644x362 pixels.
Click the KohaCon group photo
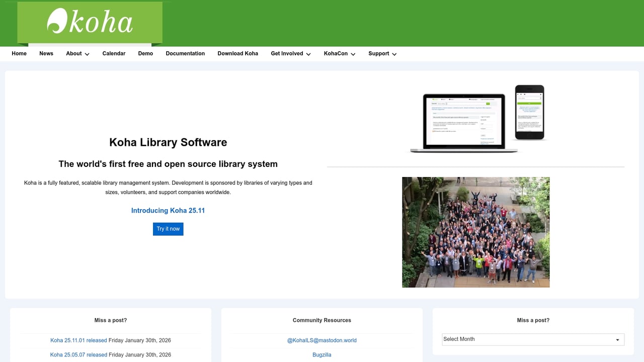click(x=475, y=232)
